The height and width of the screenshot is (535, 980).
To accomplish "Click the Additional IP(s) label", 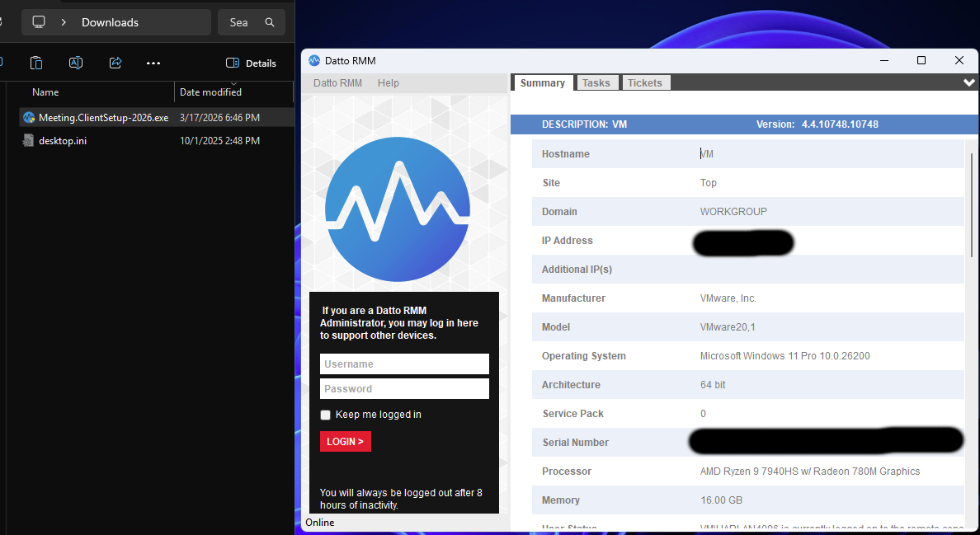I will coord(577,270).
